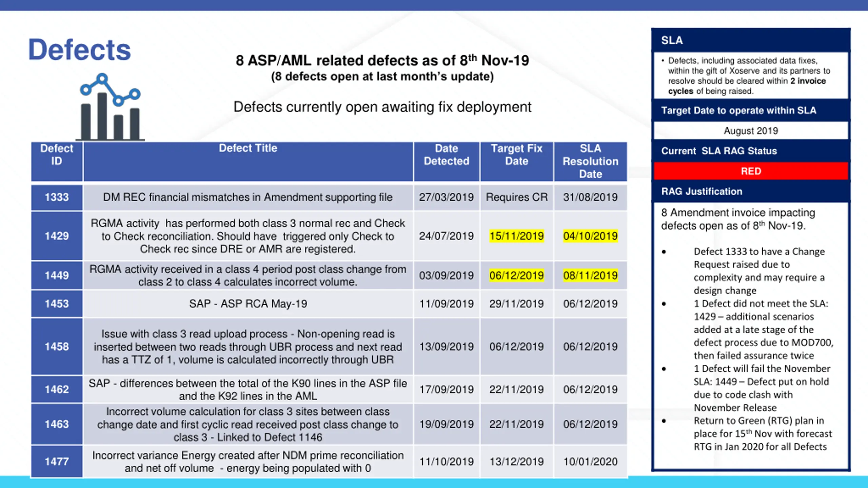The image size is (868, 488).
Task: Click defect ID 1429 cell
Action: click(x=57, y=236)
